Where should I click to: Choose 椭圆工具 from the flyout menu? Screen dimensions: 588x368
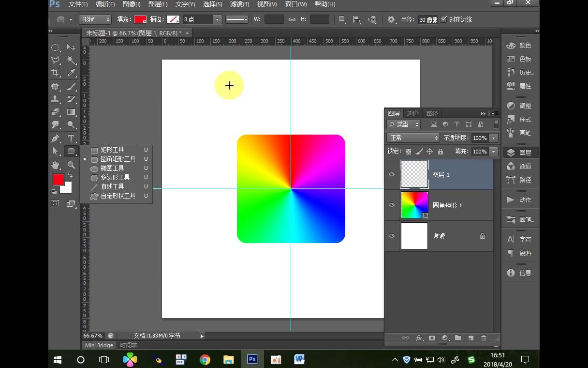point(112,169)
